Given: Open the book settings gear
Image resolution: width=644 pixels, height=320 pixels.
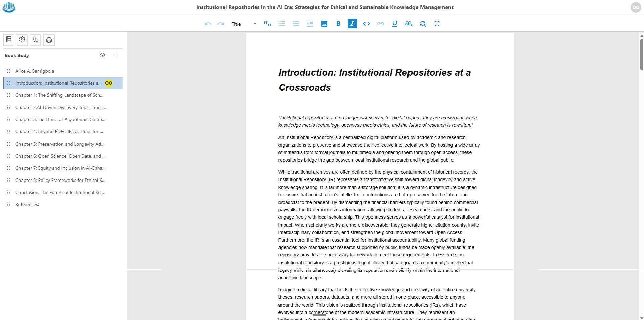Looking at the screenshot, I should click(x=22, y=40).
